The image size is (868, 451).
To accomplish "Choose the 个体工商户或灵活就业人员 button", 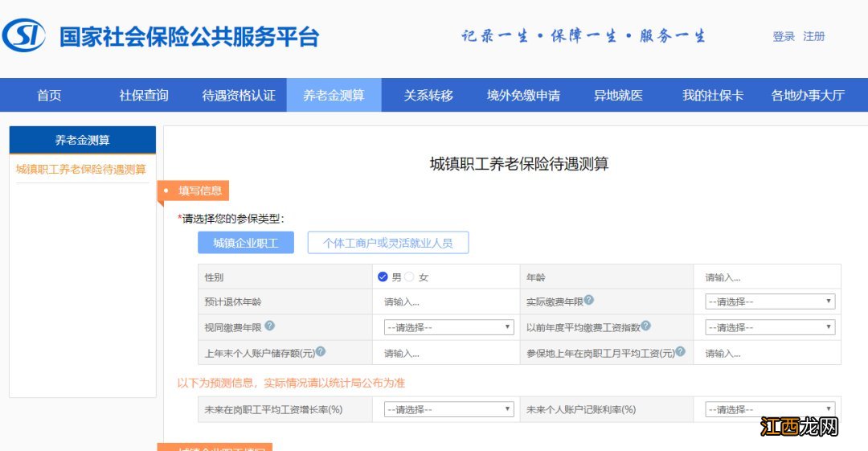I will pos(388,243).
